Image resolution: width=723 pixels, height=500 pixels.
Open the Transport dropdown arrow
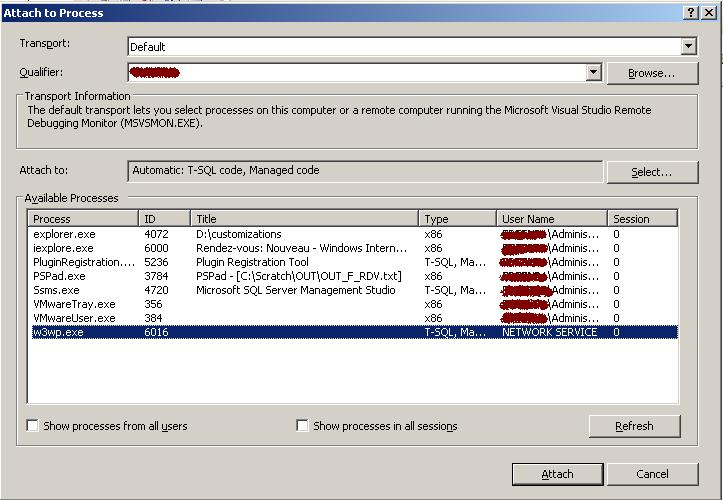pyautogui.click(x=688, y=46)
